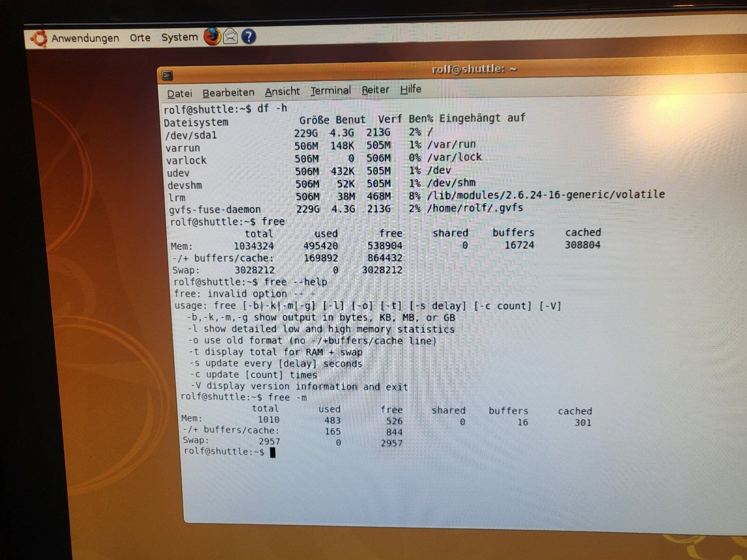Click the '-t display total for RAM' line

coord(276,352)
